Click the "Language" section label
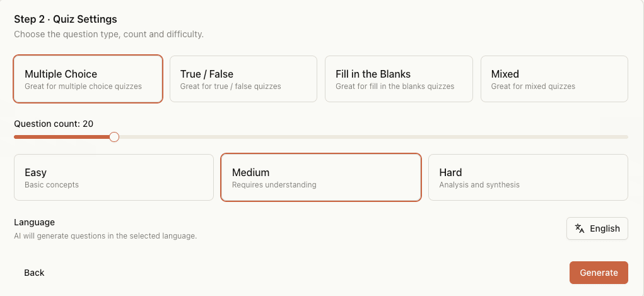644x296 pixels. pos(35,222)
